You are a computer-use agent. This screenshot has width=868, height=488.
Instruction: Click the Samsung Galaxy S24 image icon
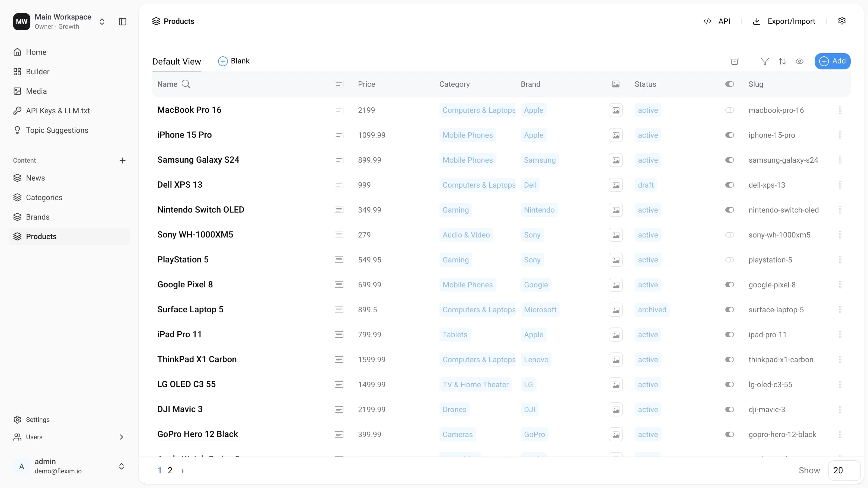[616, 160]
